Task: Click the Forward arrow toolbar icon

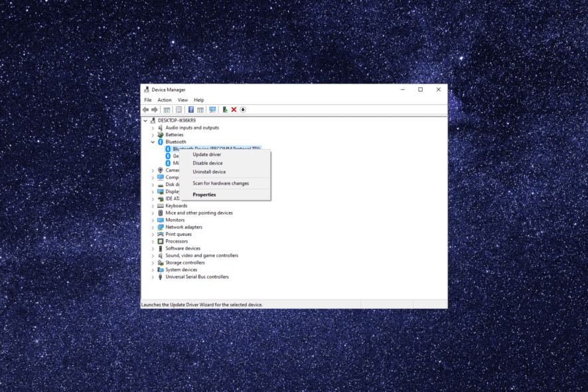Action: 154,110
